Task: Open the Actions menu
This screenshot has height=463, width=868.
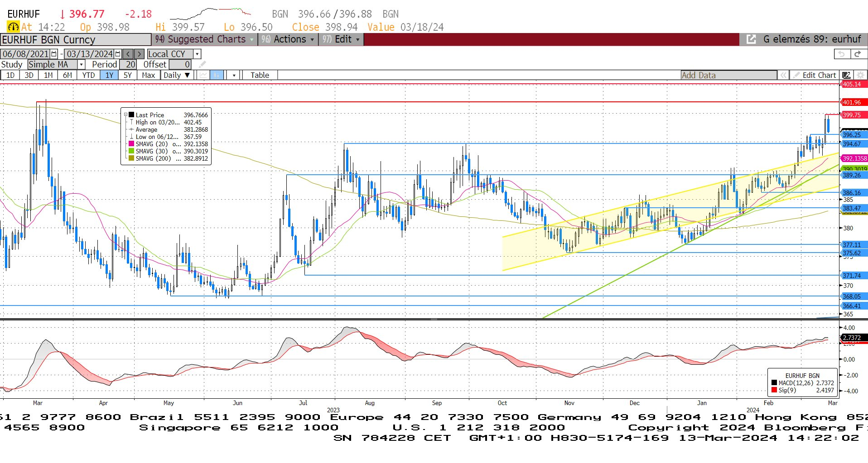Action: [x=287, y=39]
